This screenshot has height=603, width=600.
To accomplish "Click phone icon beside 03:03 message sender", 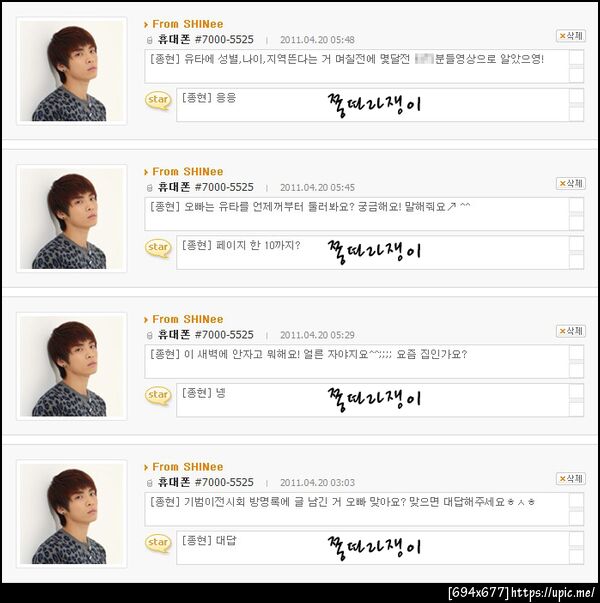I will coord(150,483).
